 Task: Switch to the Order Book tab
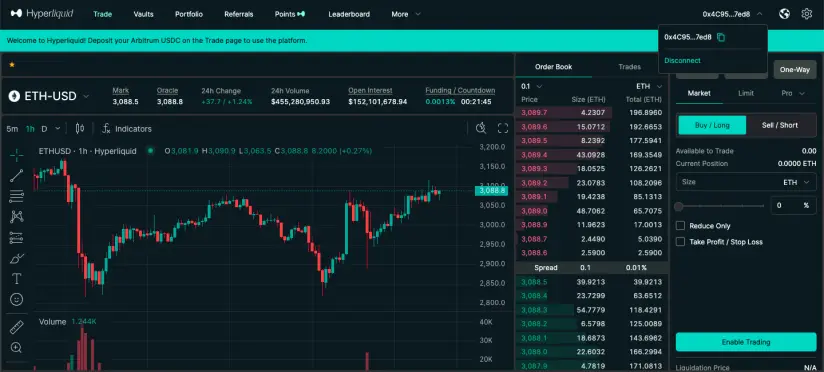click(553, 67)
